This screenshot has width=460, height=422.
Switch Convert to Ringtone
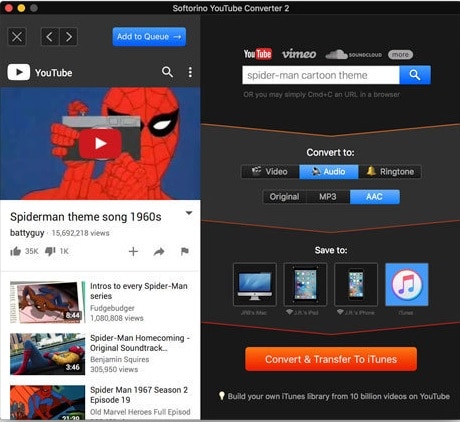[x=390, y=172]
